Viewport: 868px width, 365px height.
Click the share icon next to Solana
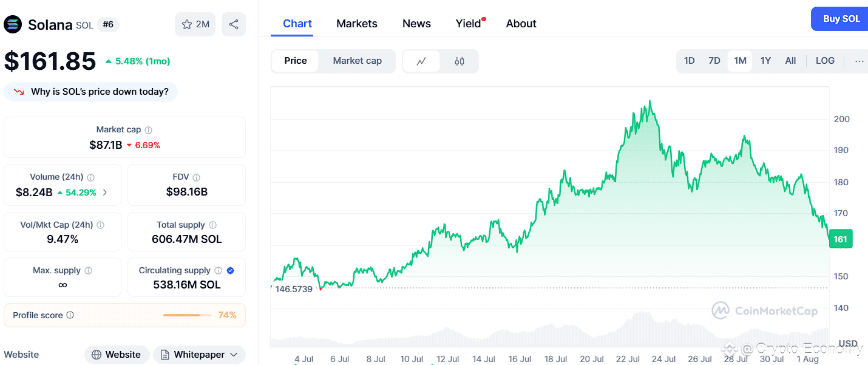pos(234,24)
